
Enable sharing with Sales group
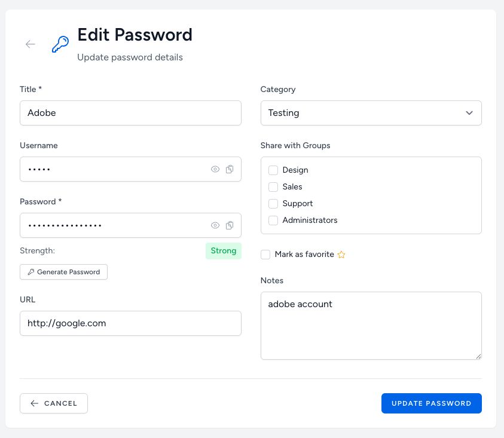(273, 187)
